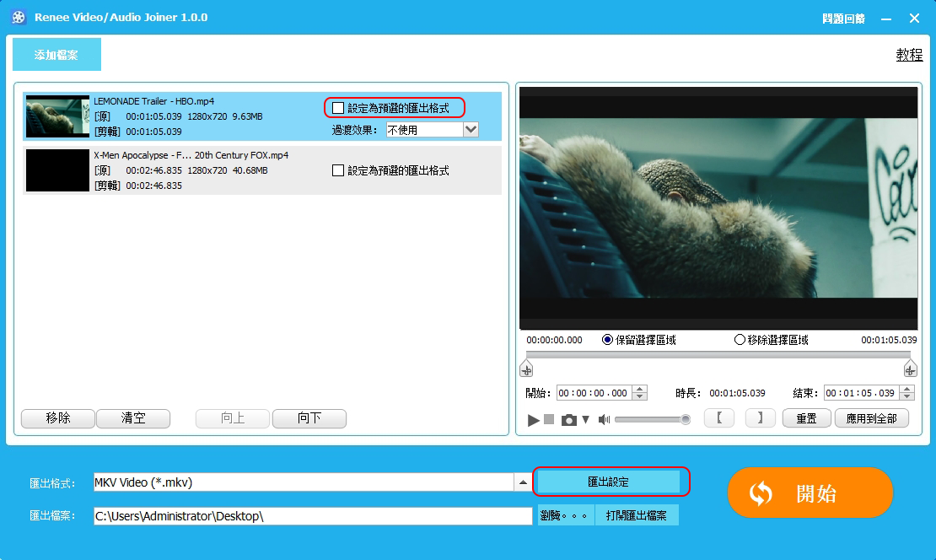Click the 向下 move down button
This screenshot has height=560, width=936.
(x=309, y=418)
